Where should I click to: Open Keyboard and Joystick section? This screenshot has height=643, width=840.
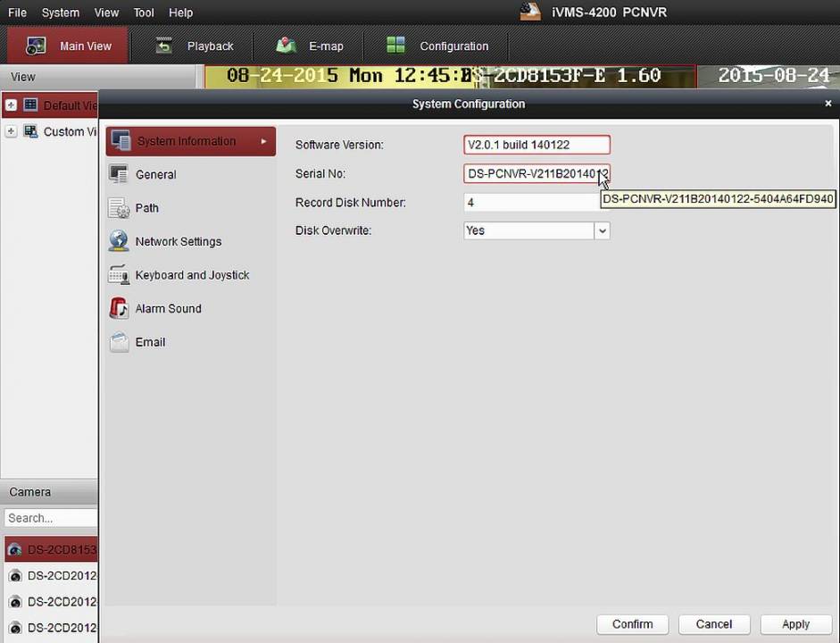coord(191,275)
